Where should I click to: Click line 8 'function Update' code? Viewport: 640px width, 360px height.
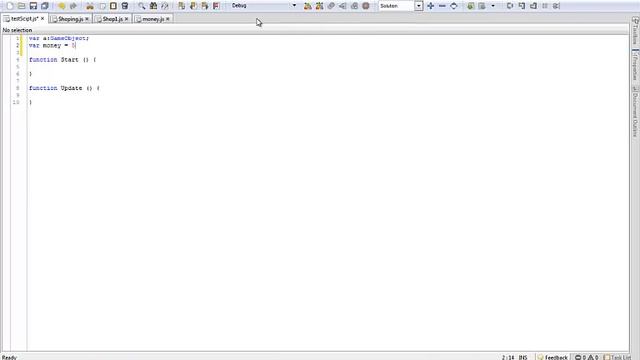(x=64, y=88)
